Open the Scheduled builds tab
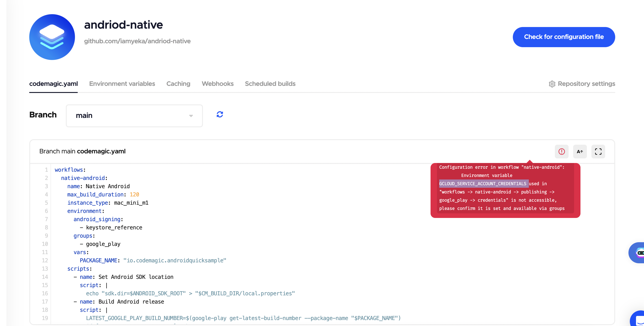 point(270,84)
